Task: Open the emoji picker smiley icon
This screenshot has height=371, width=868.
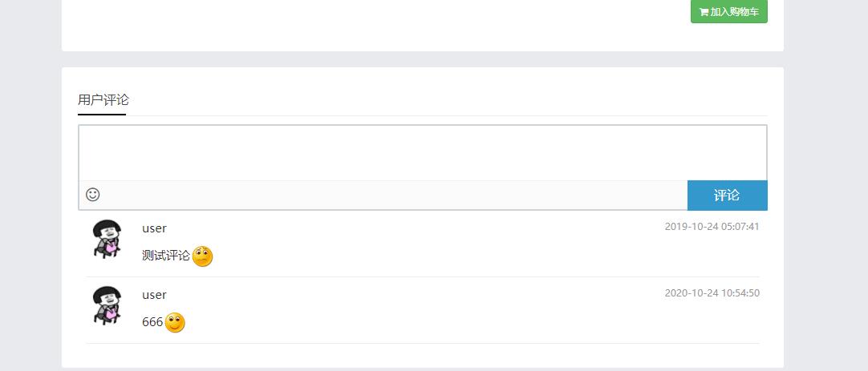Action: click(93, 195)
